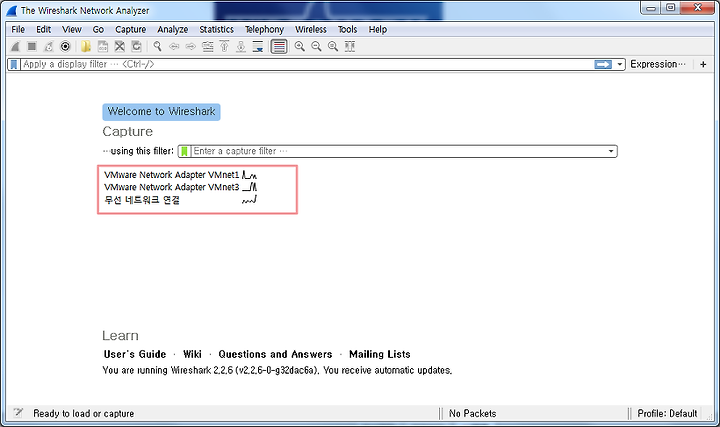Apply display filter with the arrow button
The image size is (720, 427).
tap(603, 64)
